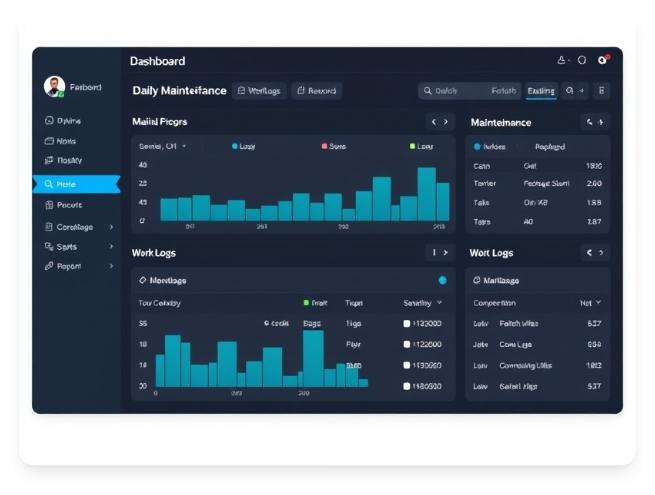Toggle the blue circle indicator in left Work Logs panel

(442, 280)
